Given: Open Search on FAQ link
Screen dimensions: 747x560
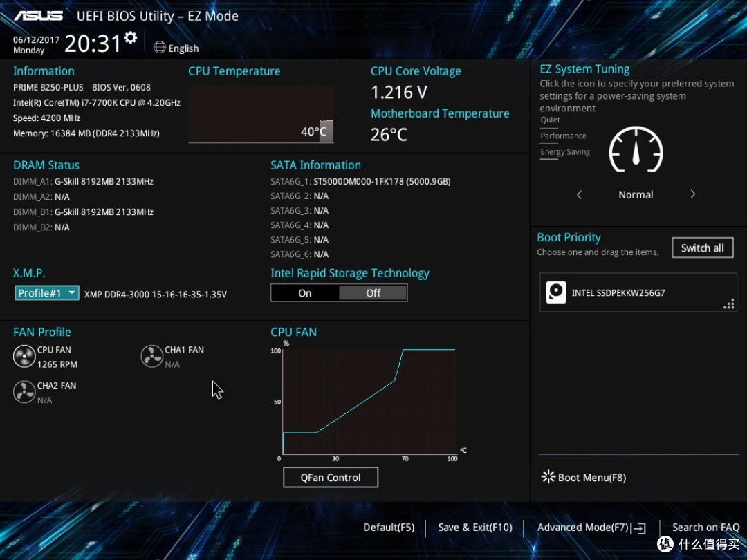Looking at the screenshot, I should coord(705,527).
